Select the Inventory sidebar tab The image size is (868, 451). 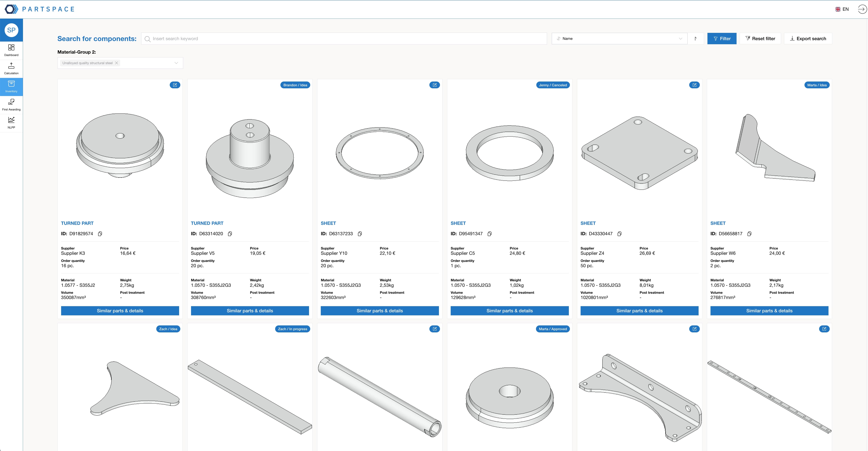click(x=11, y=87)
